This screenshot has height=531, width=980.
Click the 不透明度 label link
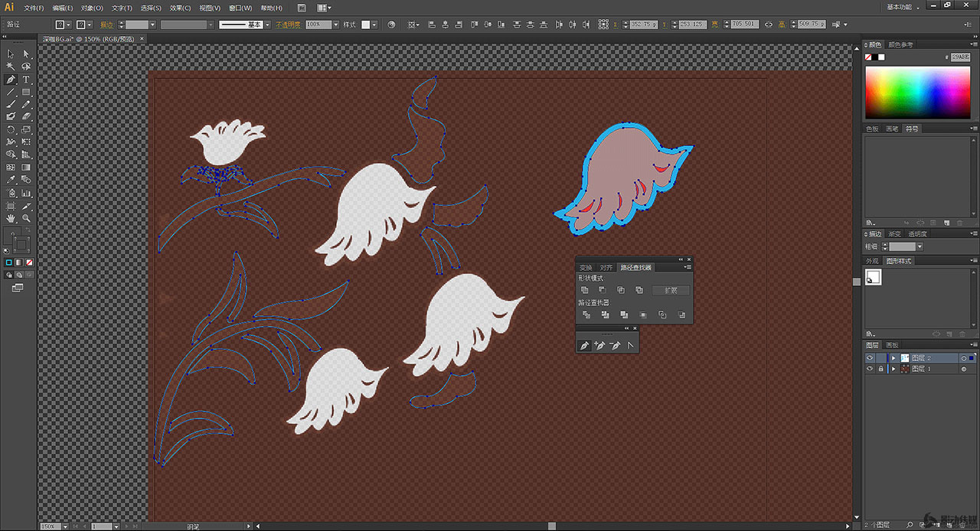tap(289, 24)
